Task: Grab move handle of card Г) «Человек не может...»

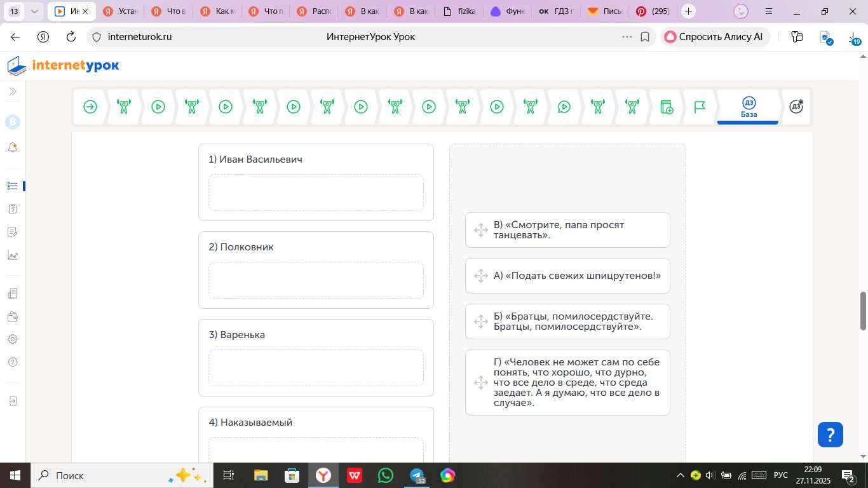Action: click(x=480, y=383)
